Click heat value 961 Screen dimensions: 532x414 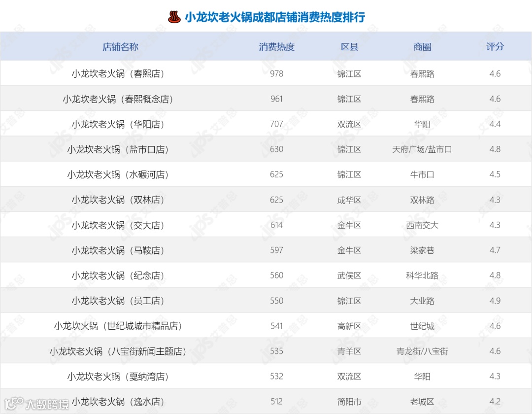click(276, 99)
